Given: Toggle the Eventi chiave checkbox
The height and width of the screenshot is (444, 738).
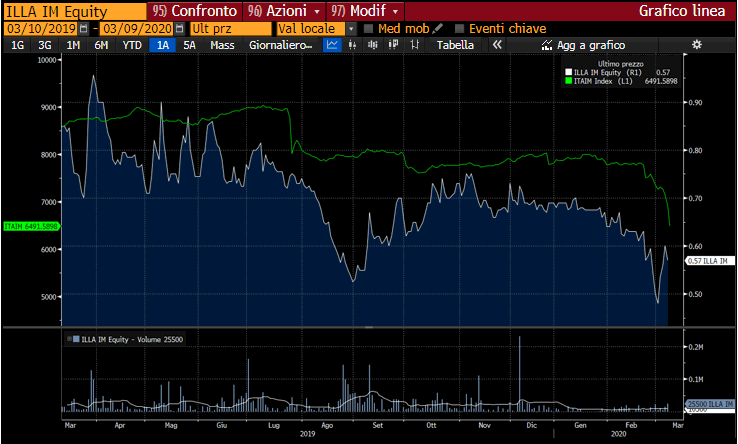Looking at the screenshot, I should [x=460, y=29].
